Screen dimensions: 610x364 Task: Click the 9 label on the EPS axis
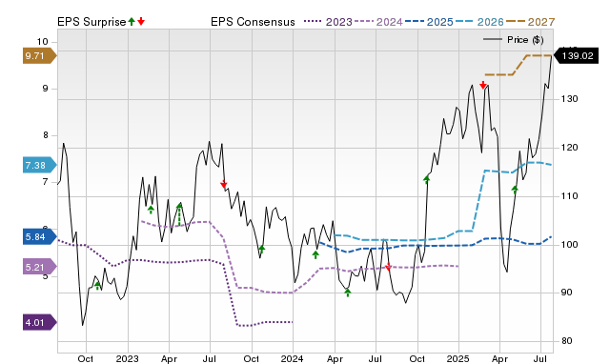point(45,89)
